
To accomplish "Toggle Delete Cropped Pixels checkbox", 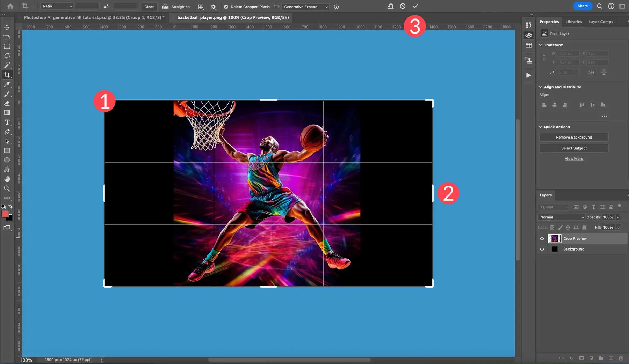I will [x=226, y=7].
